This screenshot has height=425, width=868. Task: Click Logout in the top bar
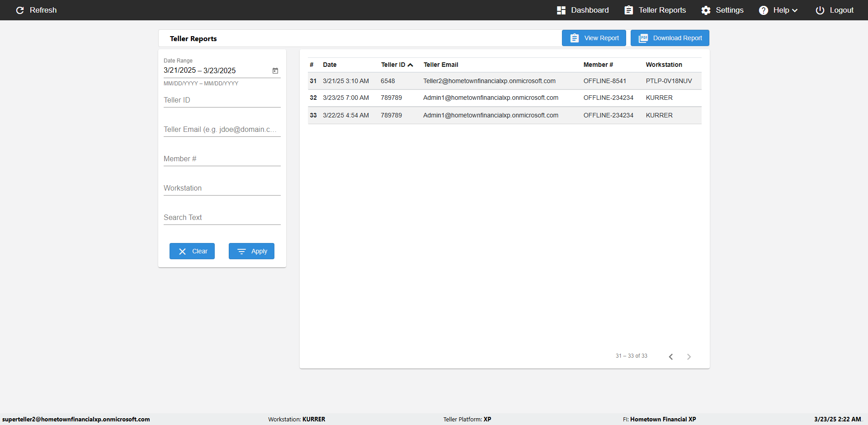[835, 10]
